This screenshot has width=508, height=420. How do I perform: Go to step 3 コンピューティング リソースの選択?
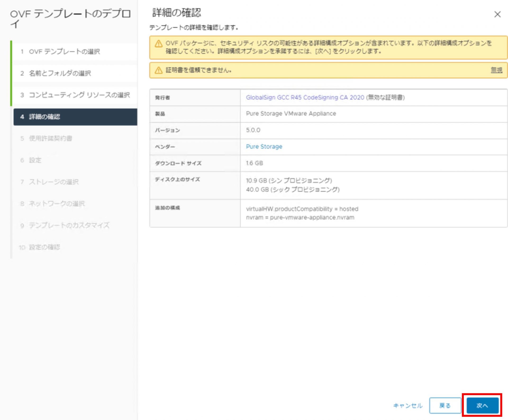click(x=79, y=95)
